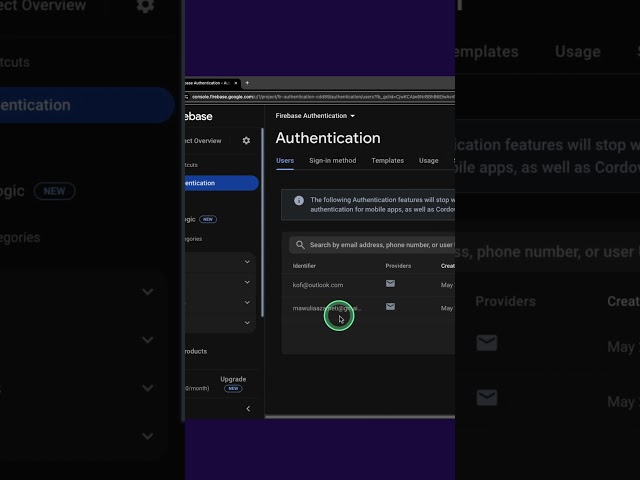Sort by the Identifier column header
The image size is (640, 480).
[304, 266]
